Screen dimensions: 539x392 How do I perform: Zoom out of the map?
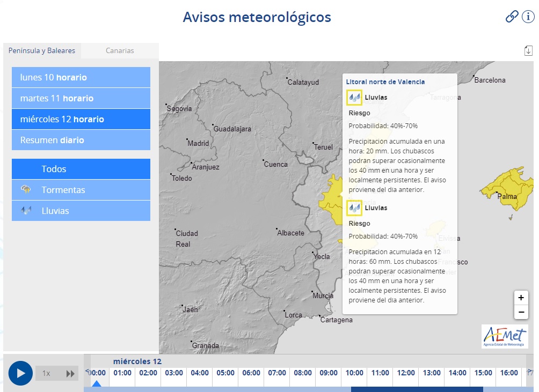(521, 312)
